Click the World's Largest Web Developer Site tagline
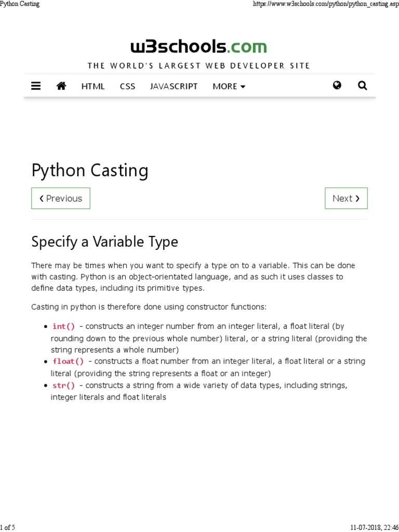This screenshot has height=532, width=399. click(x=198, y=65)
